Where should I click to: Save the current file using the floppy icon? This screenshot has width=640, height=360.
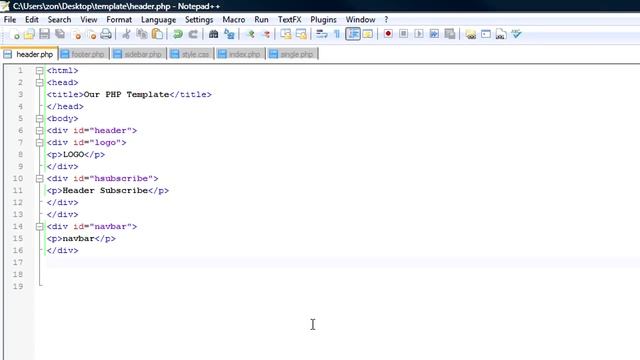44,34
